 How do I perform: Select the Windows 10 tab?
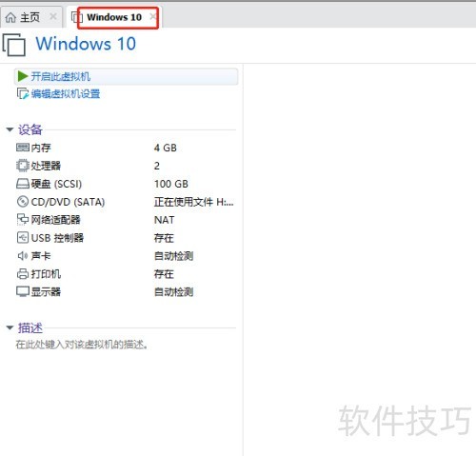point(114,17)
